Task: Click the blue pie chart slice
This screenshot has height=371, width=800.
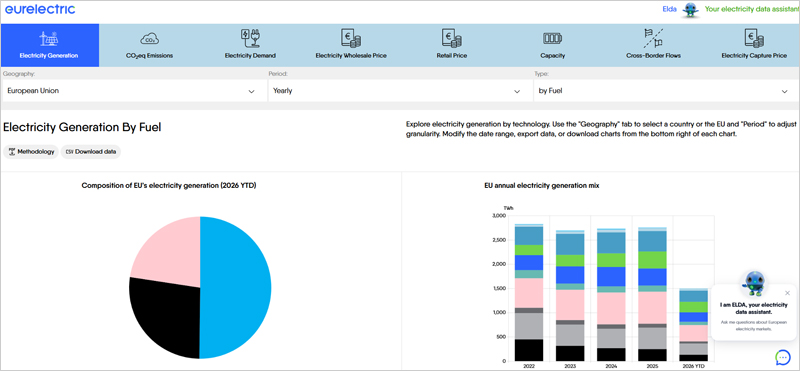Action: tap(236, 287)
